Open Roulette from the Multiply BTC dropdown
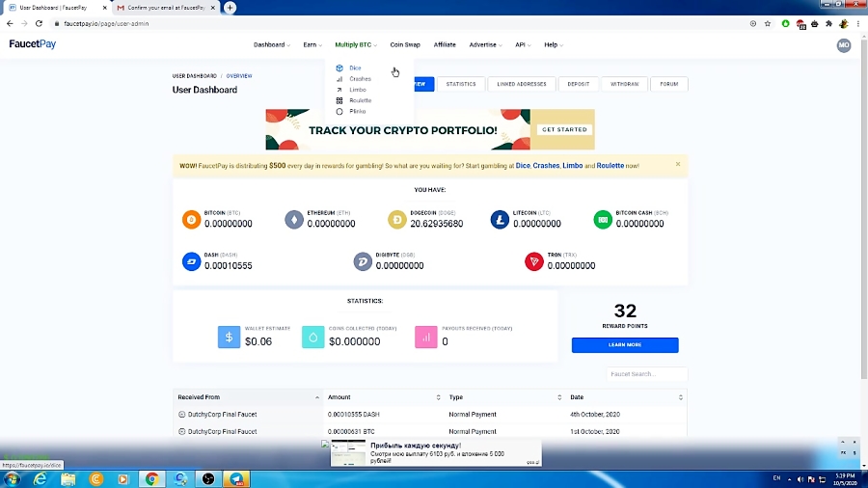 (x=360, y=100)
